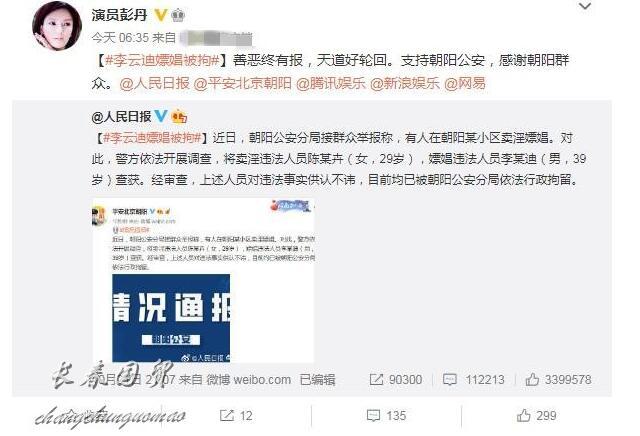The image size is (640, 436).
Task: Open the post author's profile avatar
Action: 57,25
